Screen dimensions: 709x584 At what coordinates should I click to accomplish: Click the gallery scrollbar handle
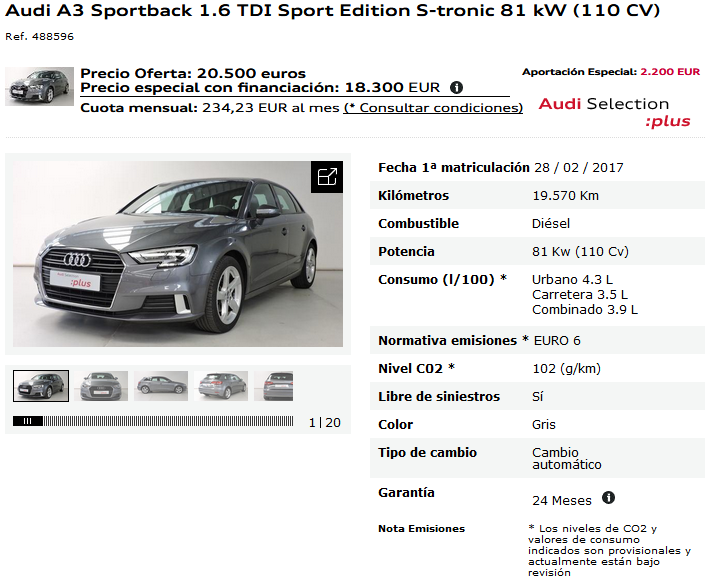pos(28,421)
